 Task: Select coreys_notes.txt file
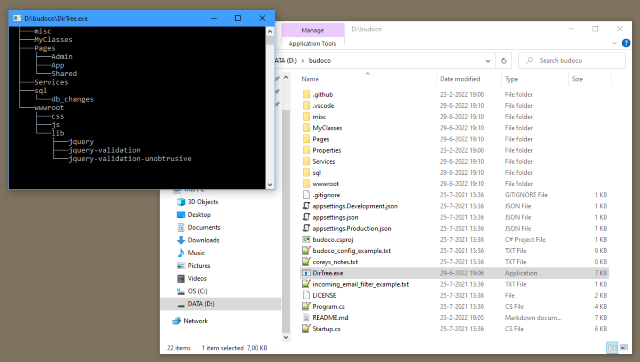point(335,262)
